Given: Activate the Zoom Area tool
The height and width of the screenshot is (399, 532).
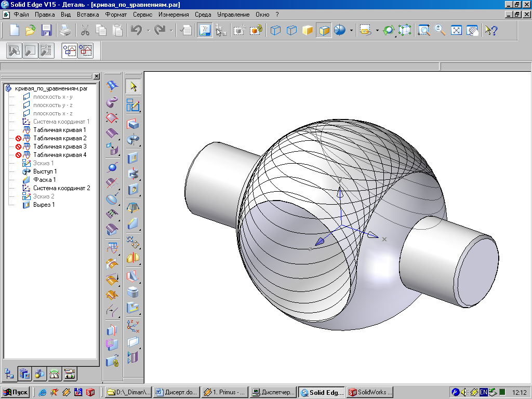Looking at the screenshot, I should 424,30.
